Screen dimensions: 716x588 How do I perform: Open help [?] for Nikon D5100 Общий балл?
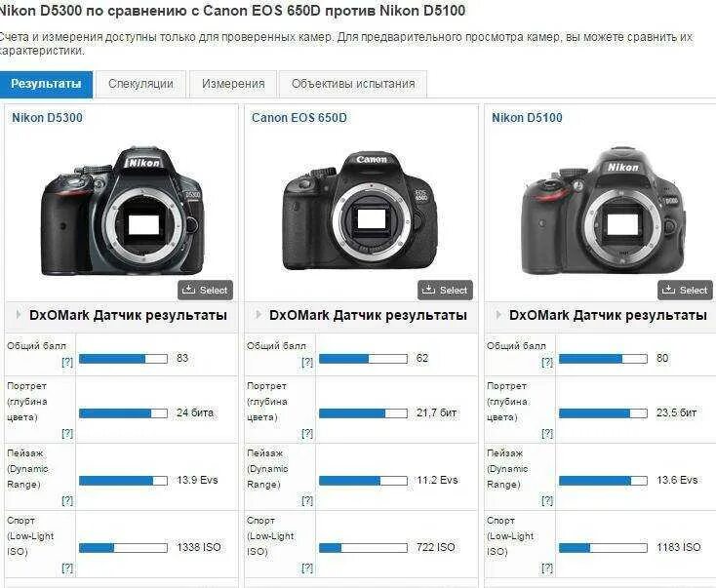click(547, 362)
